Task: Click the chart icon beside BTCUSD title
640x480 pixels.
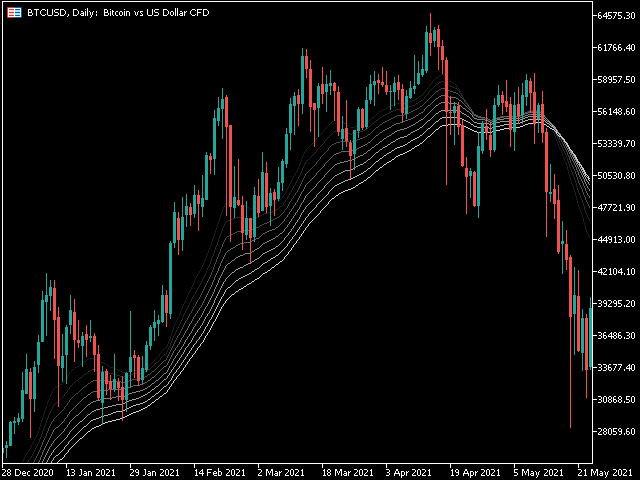Action: (14, 13)
